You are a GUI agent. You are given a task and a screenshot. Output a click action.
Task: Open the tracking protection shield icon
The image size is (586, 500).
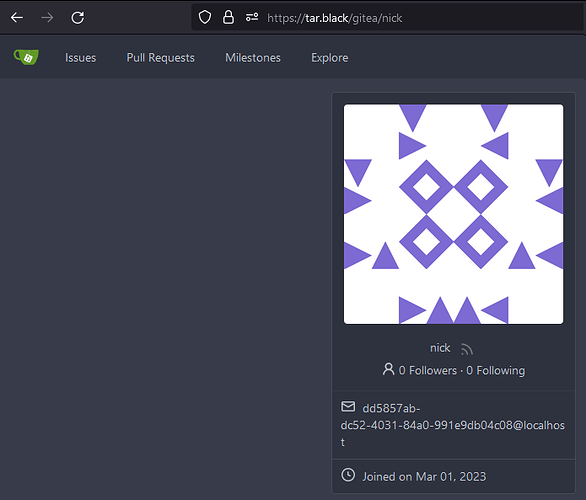(x=205, y=17)
